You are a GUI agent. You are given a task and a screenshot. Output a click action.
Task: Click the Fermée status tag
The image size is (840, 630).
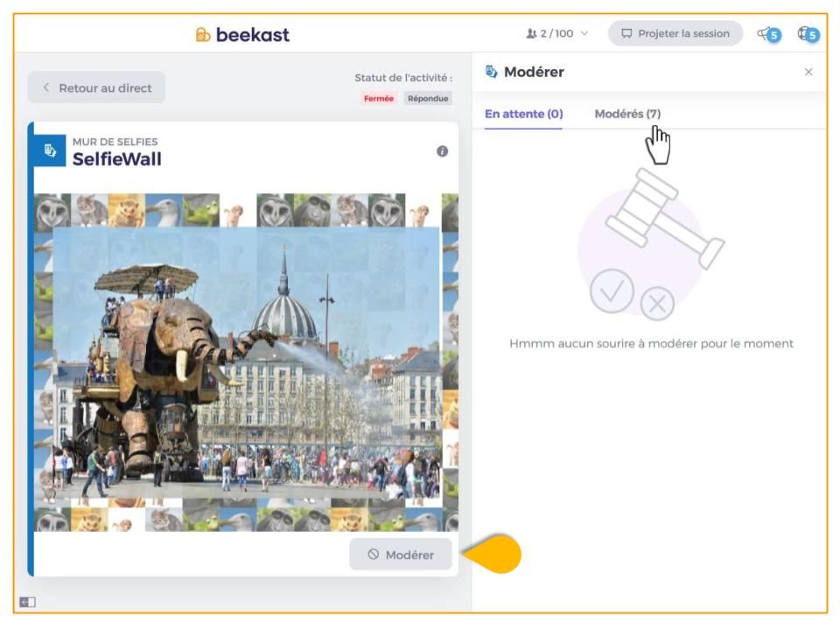(378, 99)
